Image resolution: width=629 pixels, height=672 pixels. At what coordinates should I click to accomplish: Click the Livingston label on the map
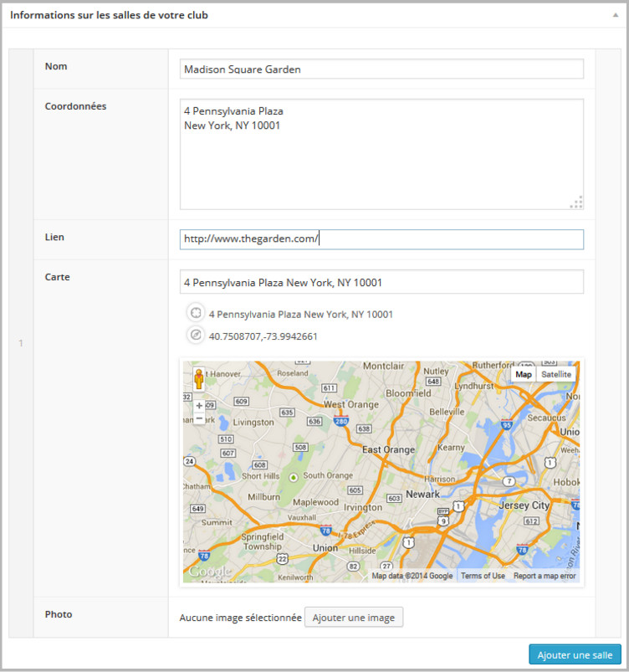tap(253, 422)
